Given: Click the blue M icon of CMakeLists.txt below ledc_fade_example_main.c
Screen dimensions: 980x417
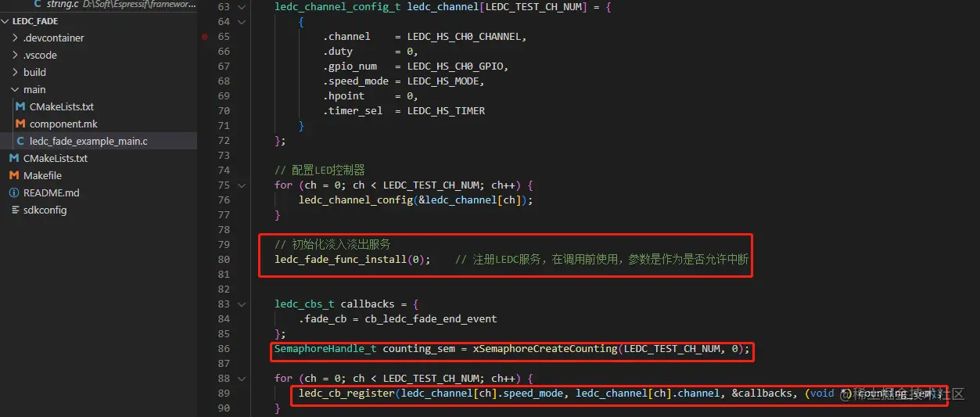Looking at the screenshot, I should pyautogui.click(x=14, y=158).
